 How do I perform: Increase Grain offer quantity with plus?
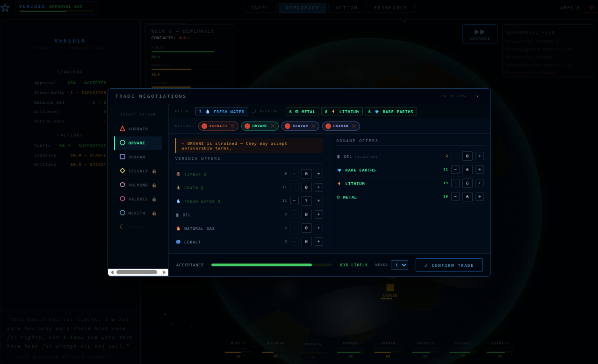(319, 187)
